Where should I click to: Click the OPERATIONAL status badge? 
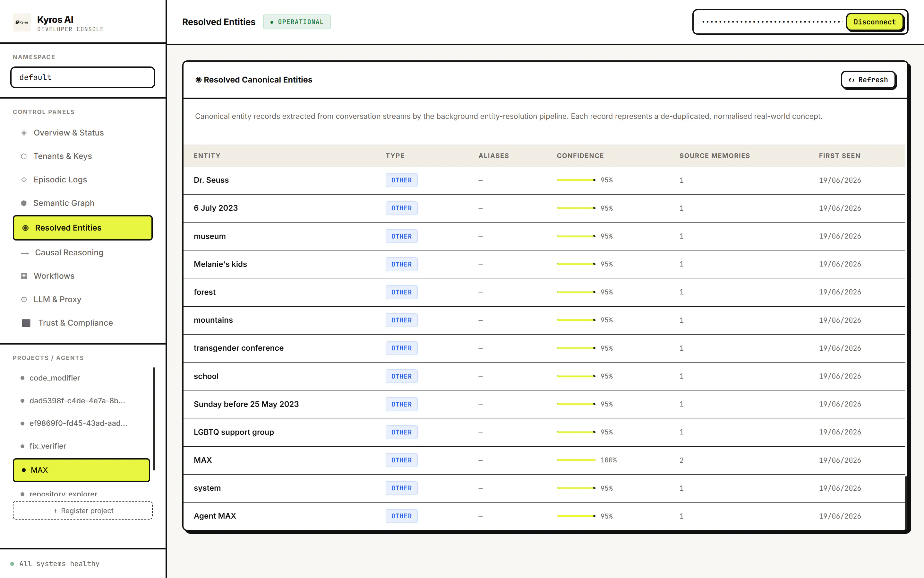click(x=297, y=22)
